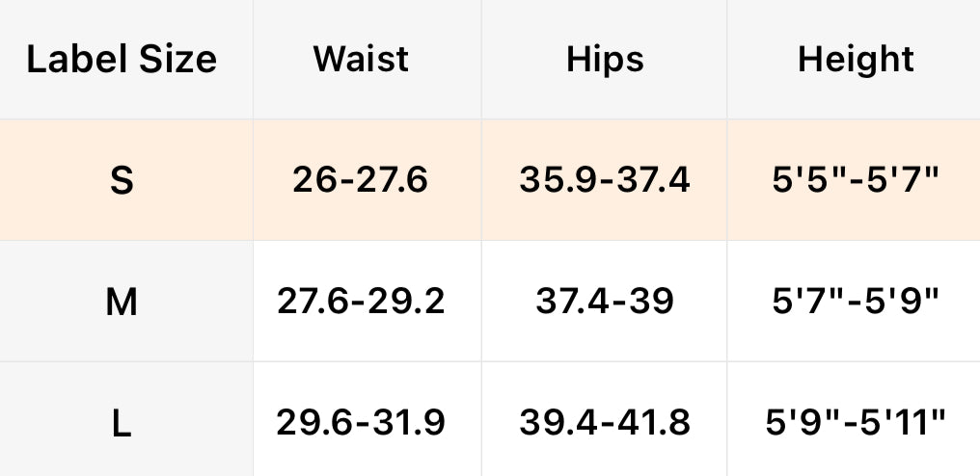Click the Waist column header
Screen dimensions: 980x476
point(361,60)
